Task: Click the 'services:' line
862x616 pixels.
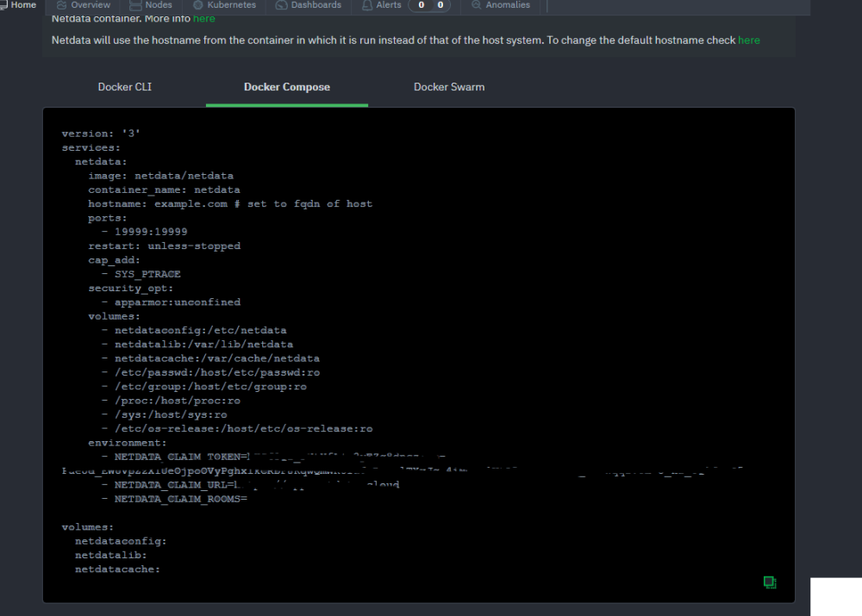Action: [91, 148]
